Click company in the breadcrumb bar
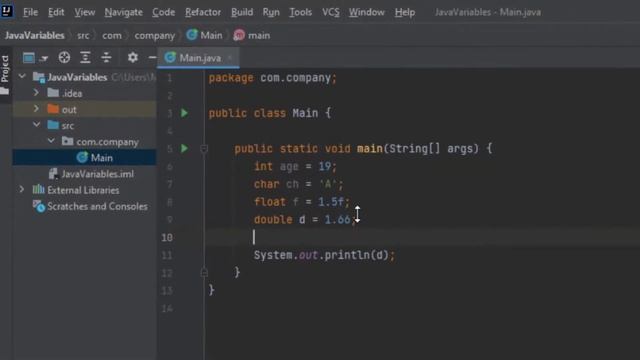This screenshot has width=640, height=360. (155, 36)
